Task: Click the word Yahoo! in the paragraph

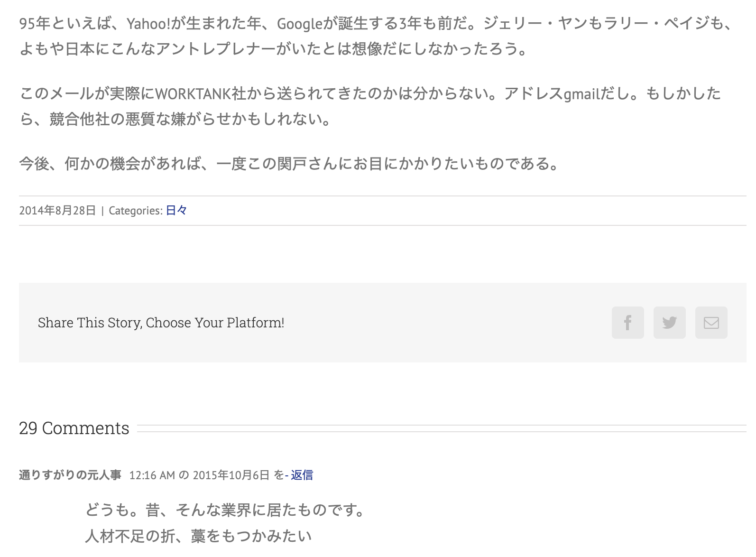Action: [x=148, y=23]
